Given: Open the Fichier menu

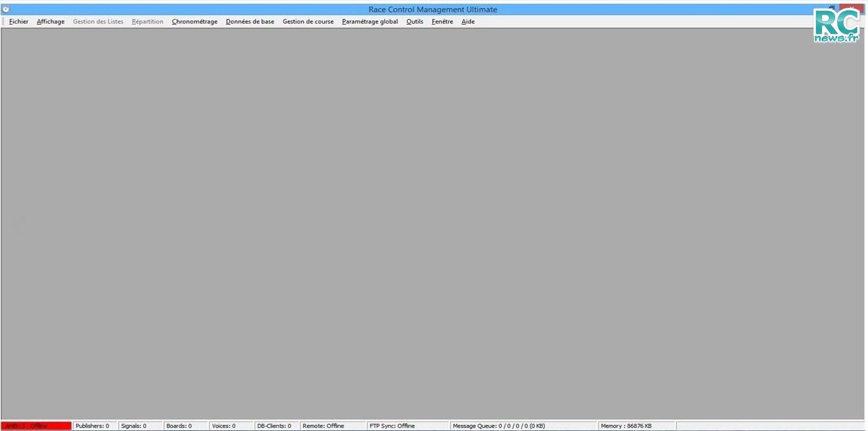Looking at the screenshot, I should coord(19,22).
